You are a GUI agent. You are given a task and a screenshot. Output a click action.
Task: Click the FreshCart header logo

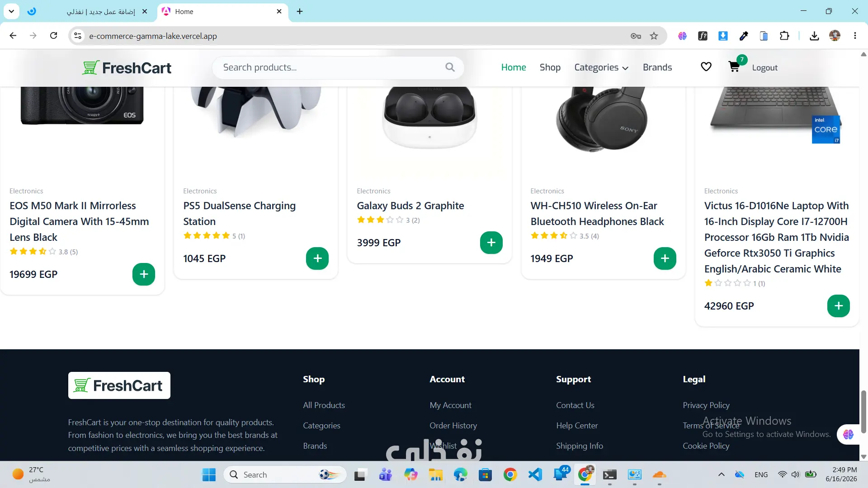[x=127, y=68]
